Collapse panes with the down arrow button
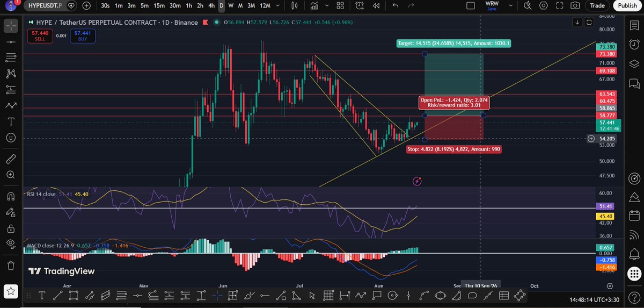Screen dimensions: 644x308 tap(577, 22)
